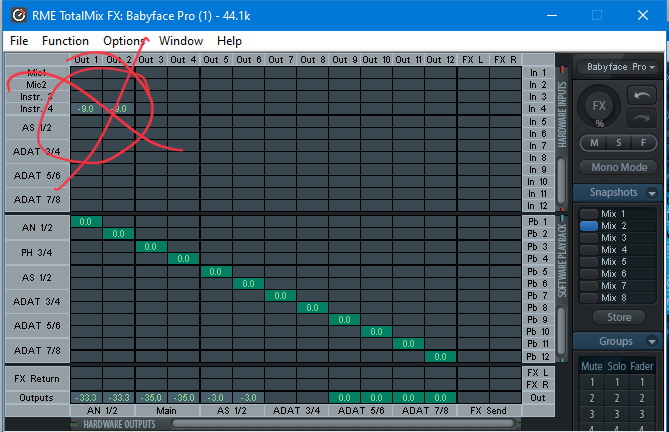Click Outputs row Out 9 value 0.0

coord(344,397)
